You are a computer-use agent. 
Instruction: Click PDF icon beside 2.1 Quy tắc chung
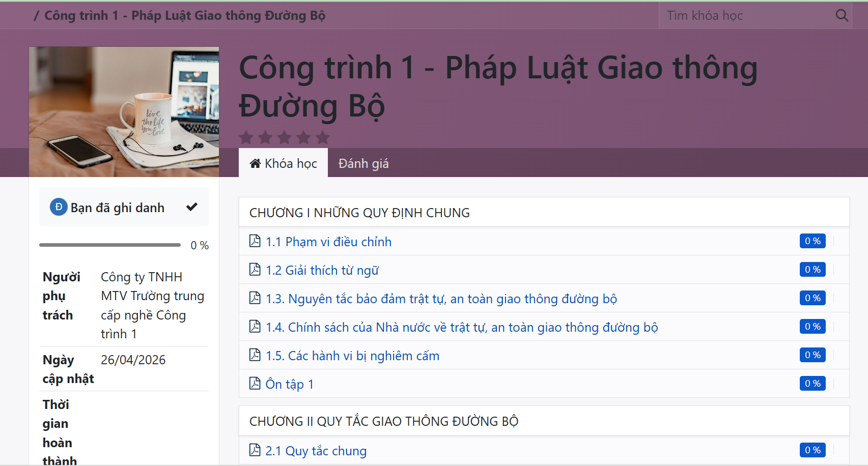pyautogui.click(x=255, y=450)
